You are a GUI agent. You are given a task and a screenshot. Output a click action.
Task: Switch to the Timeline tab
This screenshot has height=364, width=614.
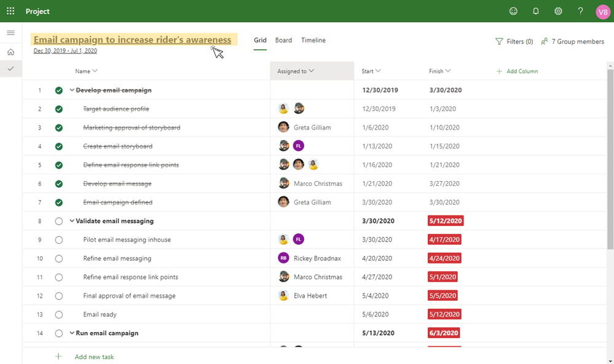point(313,41)
